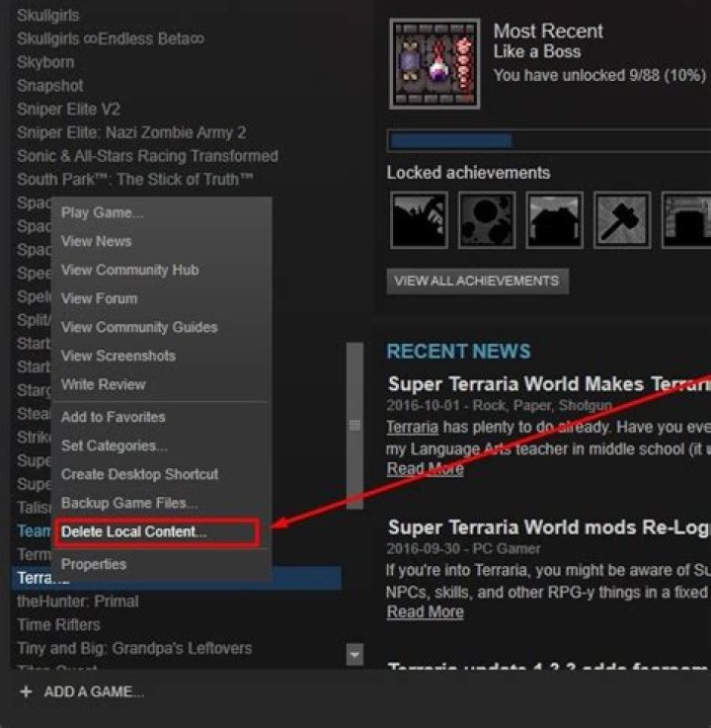The image size is (711, 728).
Task: Select Backup Game Files menu item
Action: tap(129, 503)
